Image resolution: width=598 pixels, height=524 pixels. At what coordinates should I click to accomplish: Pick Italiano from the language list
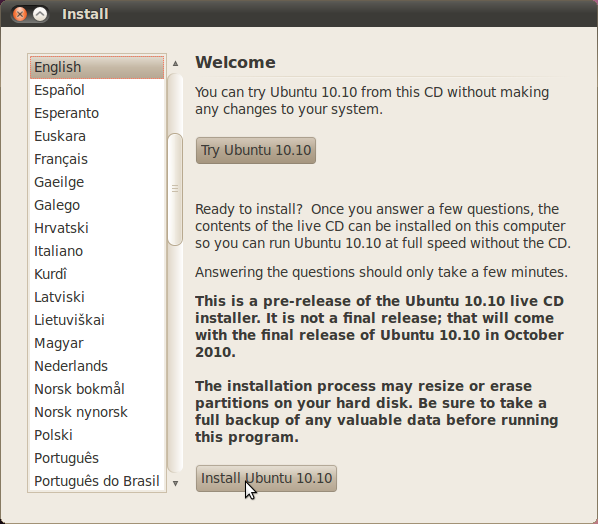[97, 251]
